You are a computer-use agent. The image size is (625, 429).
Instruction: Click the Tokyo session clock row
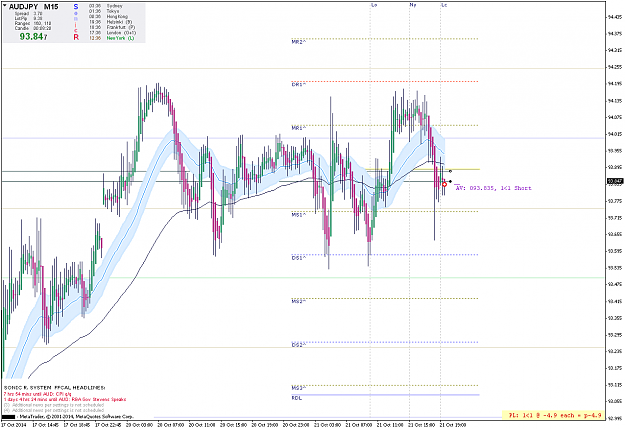tap(103, 11)
